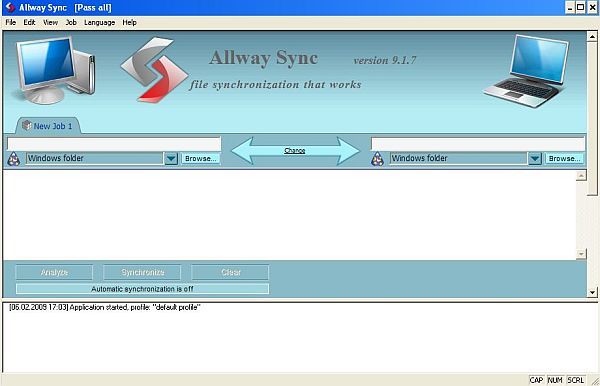Open the Language menu

coord(99,23)
